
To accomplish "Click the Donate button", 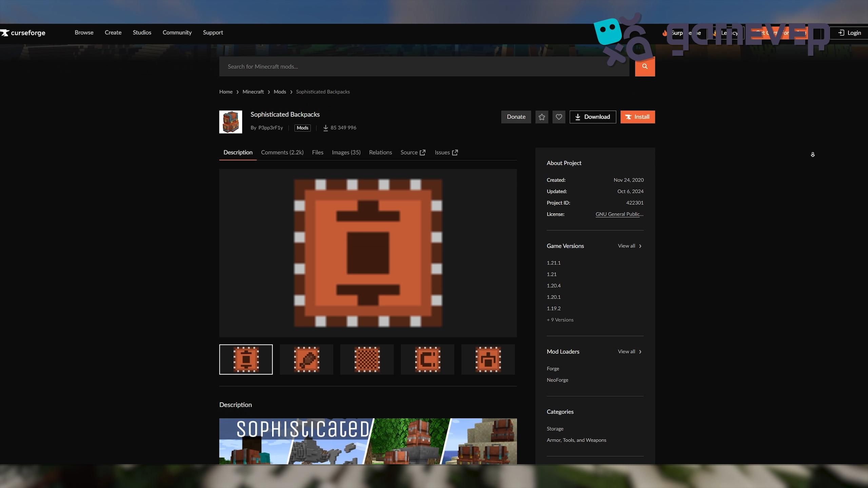I will (x=516, y=117).
